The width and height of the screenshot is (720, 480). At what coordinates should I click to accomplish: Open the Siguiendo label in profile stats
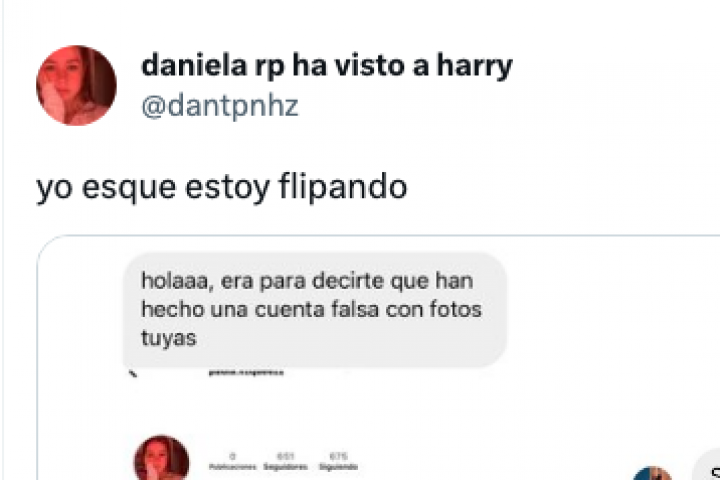click(338, 467)
